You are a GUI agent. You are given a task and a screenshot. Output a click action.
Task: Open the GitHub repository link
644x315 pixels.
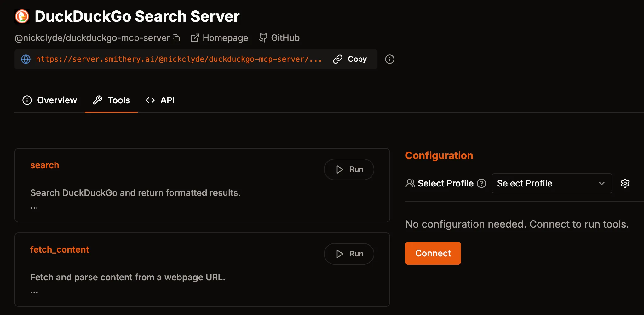point(279,38)
